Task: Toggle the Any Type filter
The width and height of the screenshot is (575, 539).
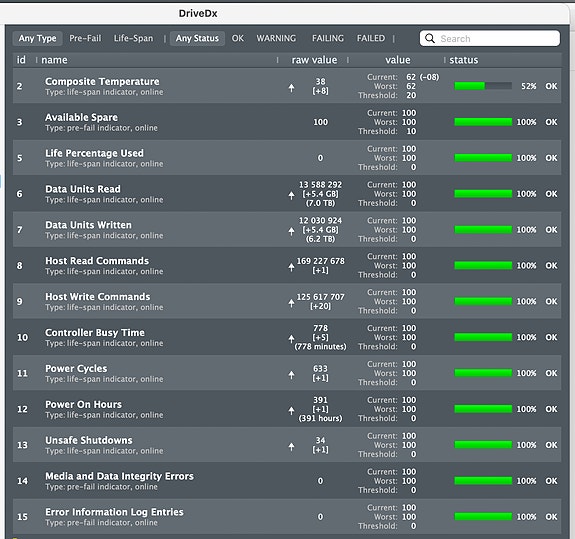Action: (37, 38)
